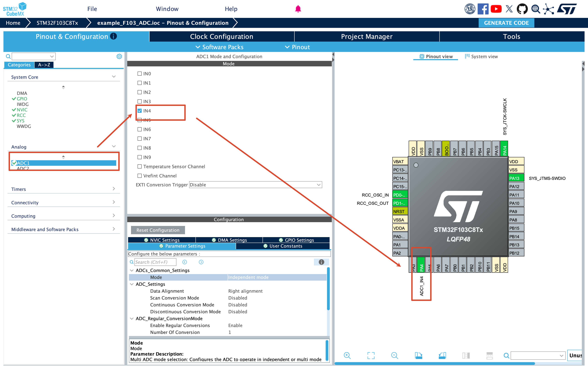Click the Pinout & Configuration info icon
This screenshot has width=588, height=369.
(x=113, y=36)
